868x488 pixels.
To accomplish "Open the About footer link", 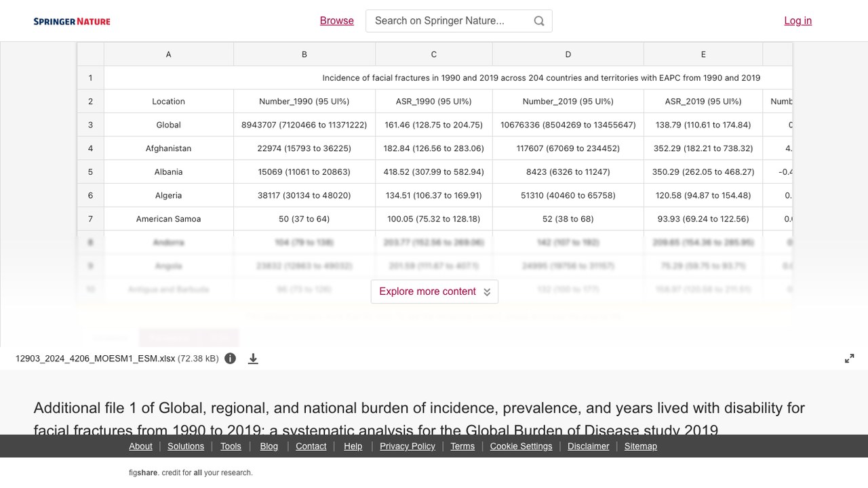I will pyautogui.click(x=140, y=446).
